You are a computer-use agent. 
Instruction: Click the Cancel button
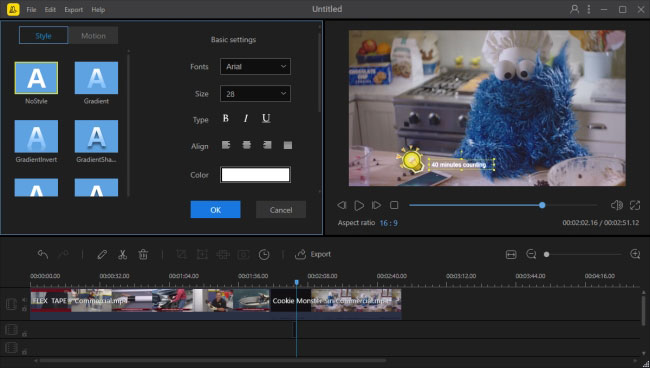point(281,210)
